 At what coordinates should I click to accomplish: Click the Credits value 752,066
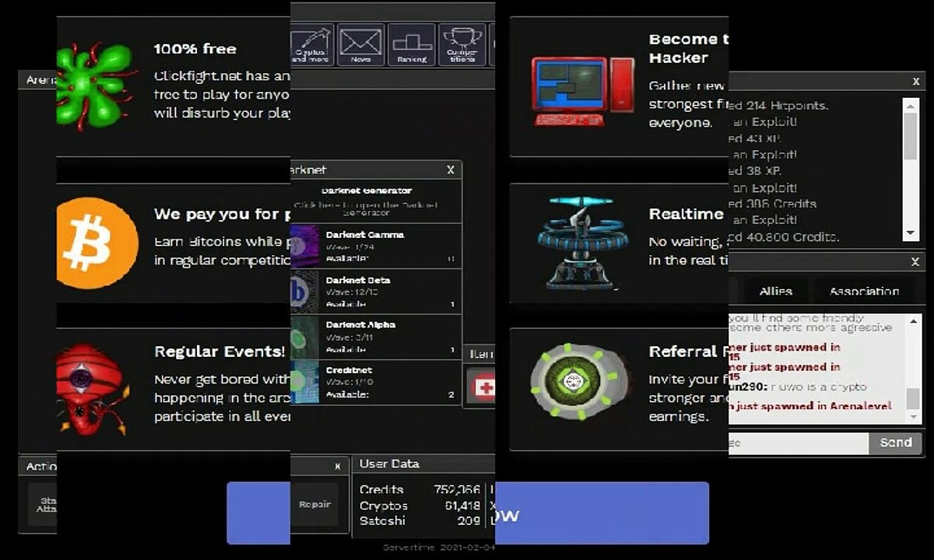tap(457, 489)
